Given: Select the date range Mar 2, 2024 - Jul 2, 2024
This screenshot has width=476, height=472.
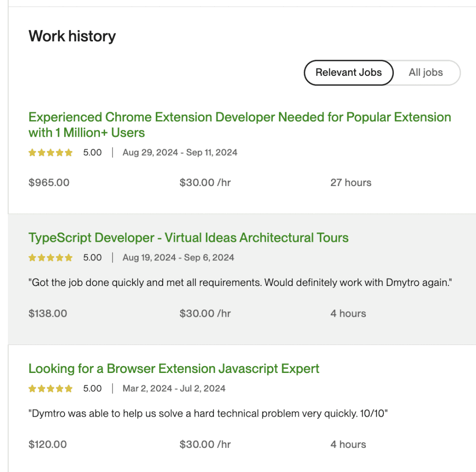Looking at the screenshot, I should pos(174,388).
